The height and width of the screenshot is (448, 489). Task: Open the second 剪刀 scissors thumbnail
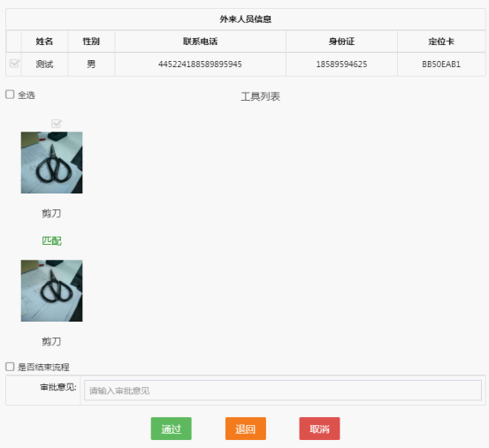click(52, 291)
